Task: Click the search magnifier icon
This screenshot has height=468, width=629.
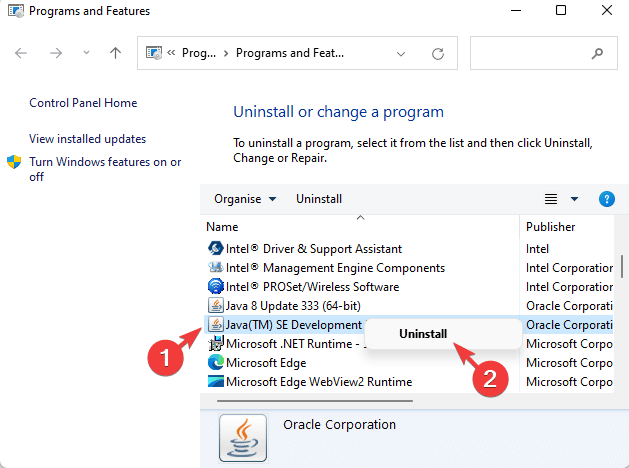Action: pos(597,53)
